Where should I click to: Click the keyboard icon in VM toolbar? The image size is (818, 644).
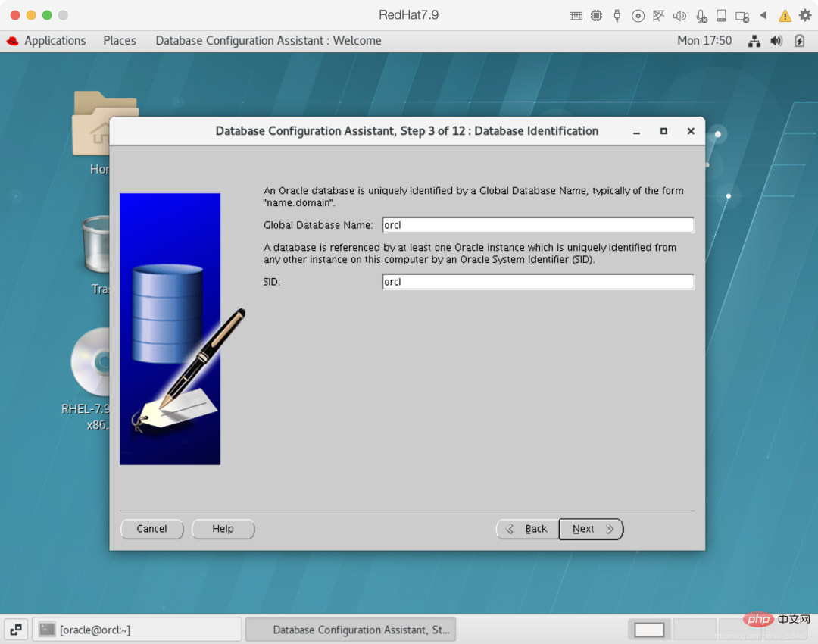click(576, 15)
